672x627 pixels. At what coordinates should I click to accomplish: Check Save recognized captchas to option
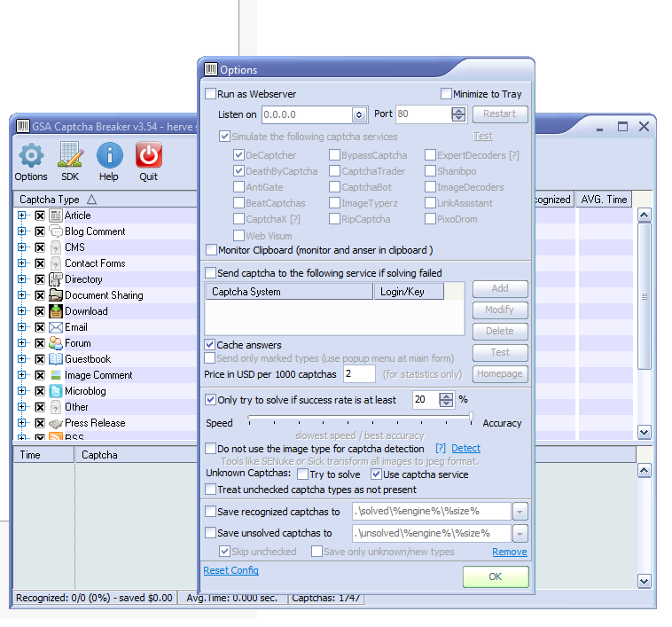(210, 512)
